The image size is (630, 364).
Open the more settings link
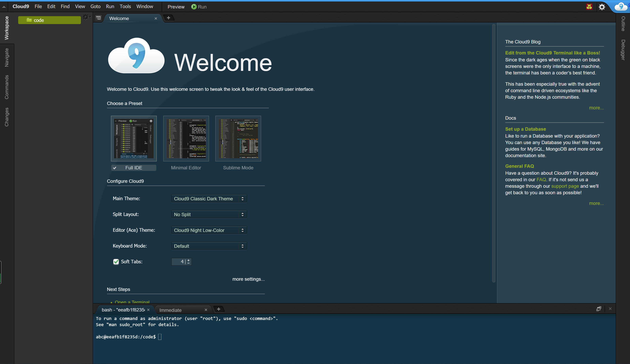248,279
